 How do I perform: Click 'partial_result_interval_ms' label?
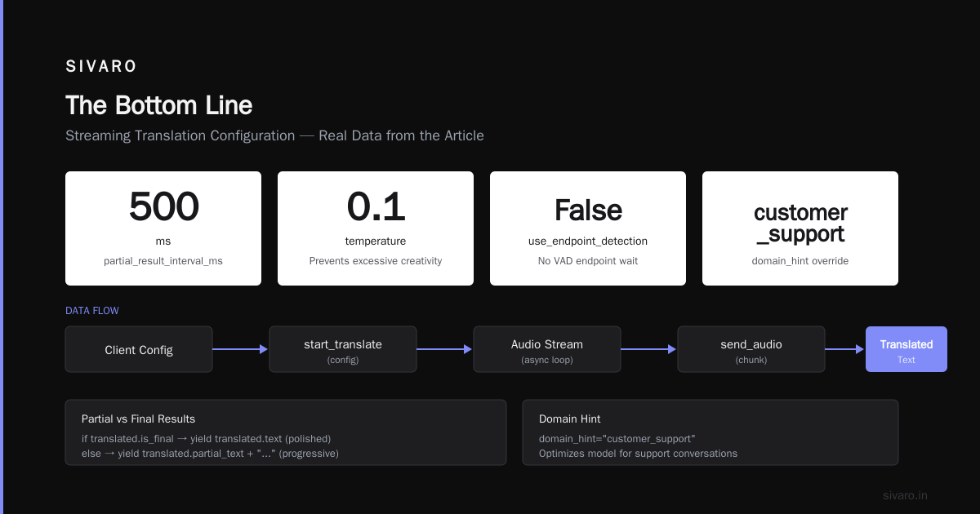click(163, 261)
